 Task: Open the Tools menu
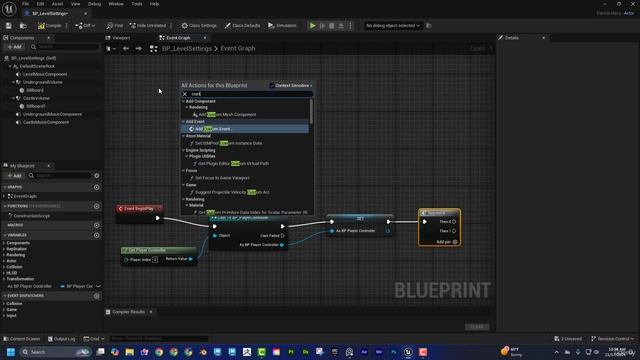(x=137, y=4)
